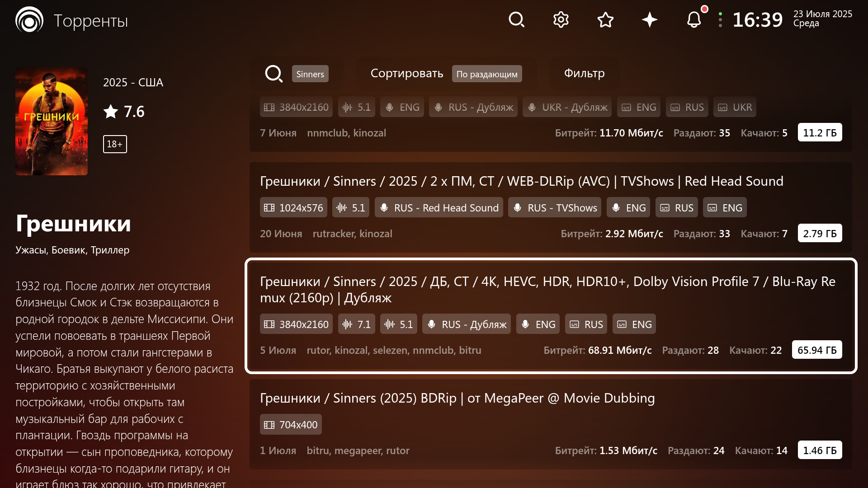Select the BDRip MegaPeer torrent

click(457, 398)
